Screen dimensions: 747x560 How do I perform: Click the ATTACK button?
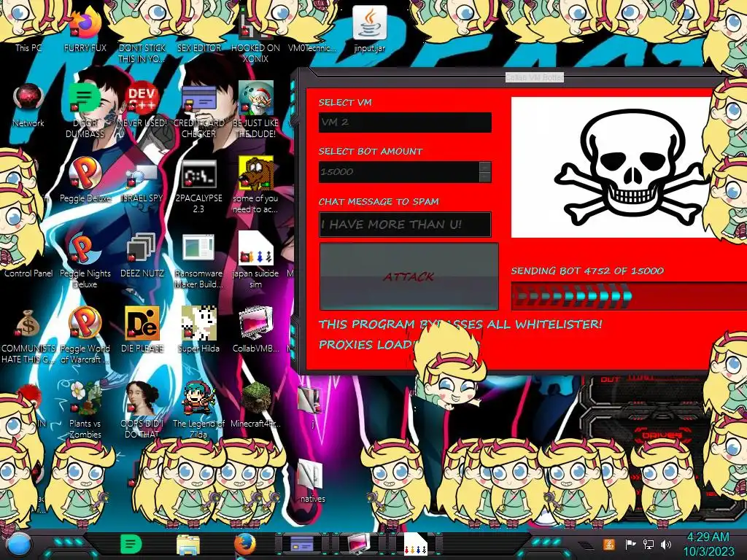click(x=409, y=276)
